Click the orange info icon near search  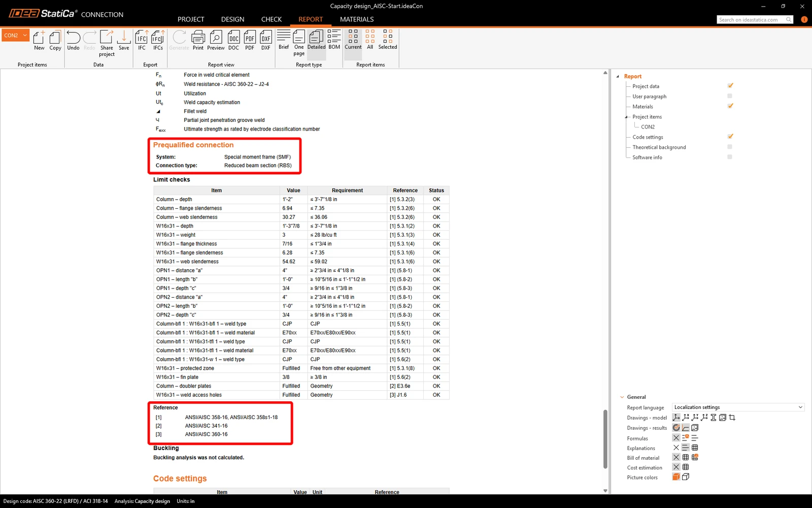(x=804, y=19)
